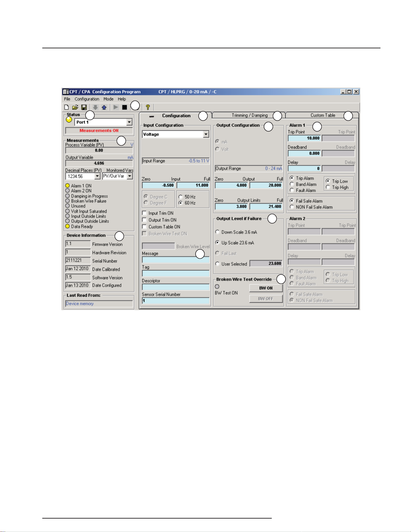
Task: Select the 60 Hz radio button
Action: (x=181, y=203)
